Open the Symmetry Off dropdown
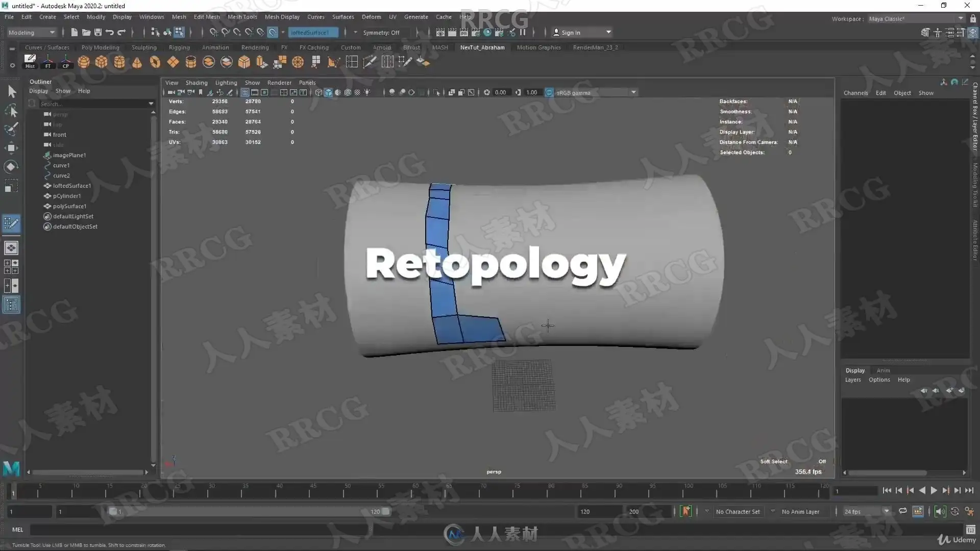Viewport: 980px width, 551px height. pos(386,33)
